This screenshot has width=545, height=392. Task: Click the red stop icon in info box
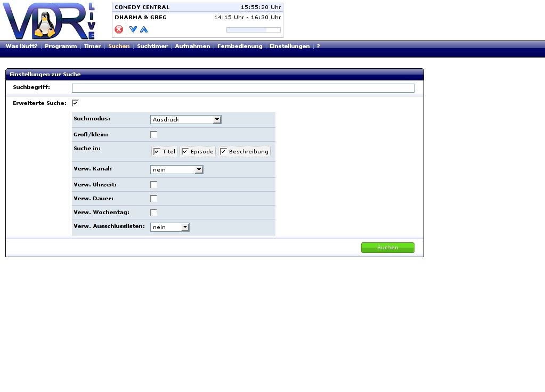[119, 29]
